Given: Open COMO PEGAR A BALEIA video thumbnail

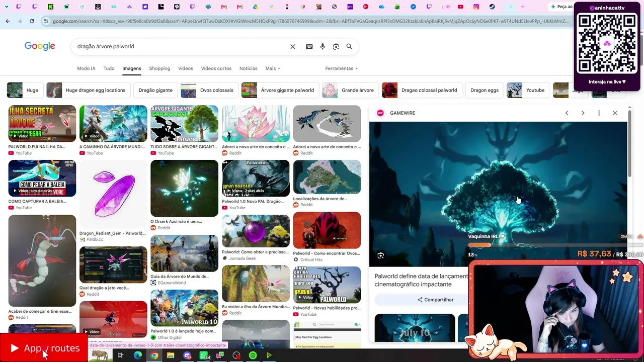Looking at the screenshot, I should [x=42, y=178].
